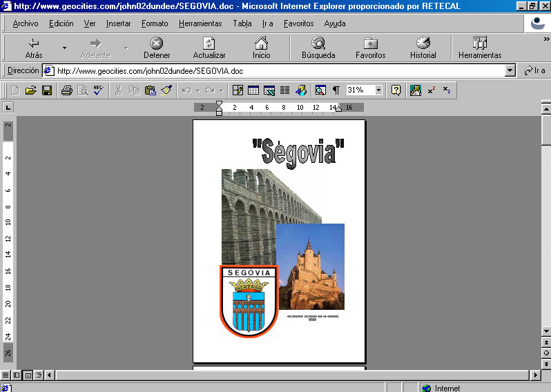This screenshot has width=551, height=392.
Task: Switch to Print Layout view button
Action: pyautogui.click(x=28, y=375)
